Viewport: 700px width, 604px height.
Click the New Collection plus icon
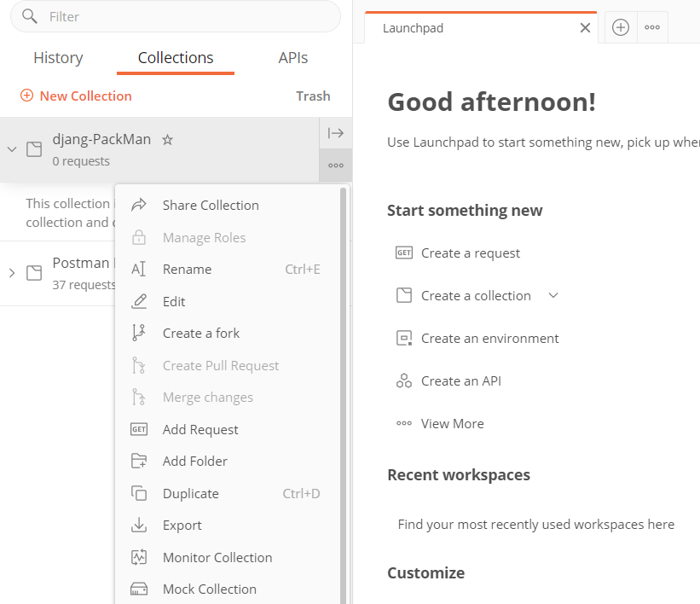pyautogui.click(x=26, y=96)
